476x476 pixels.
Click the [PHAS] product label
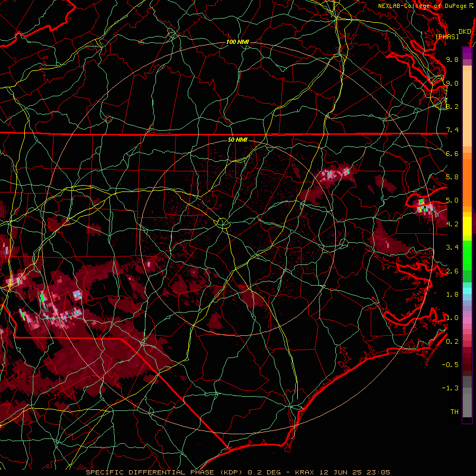447,36
